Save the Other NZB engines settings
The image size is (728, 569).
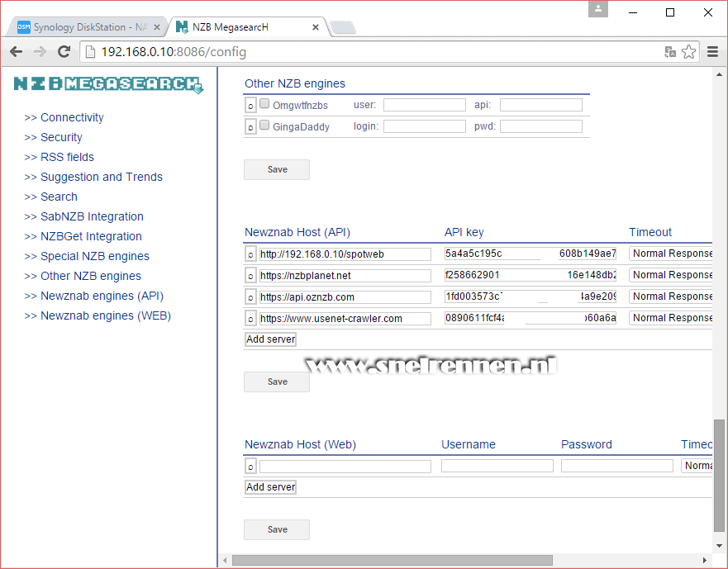pos(277,170)
